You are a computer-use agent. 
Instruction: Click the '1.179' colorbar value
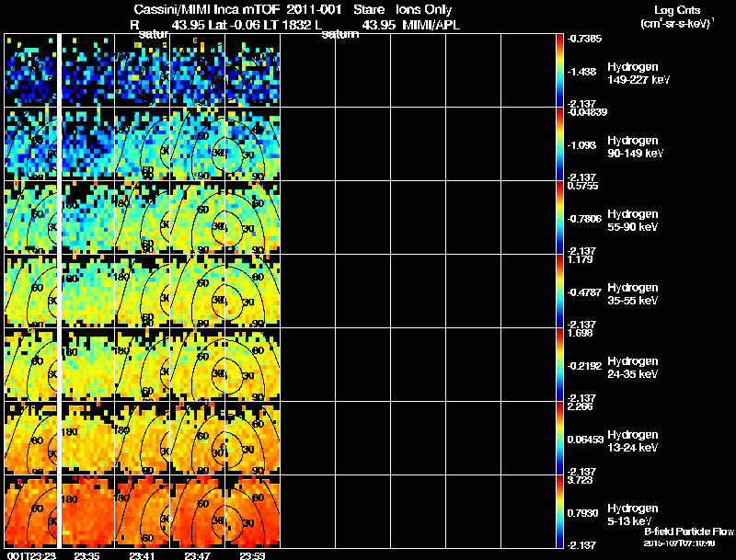pos(581,260)
